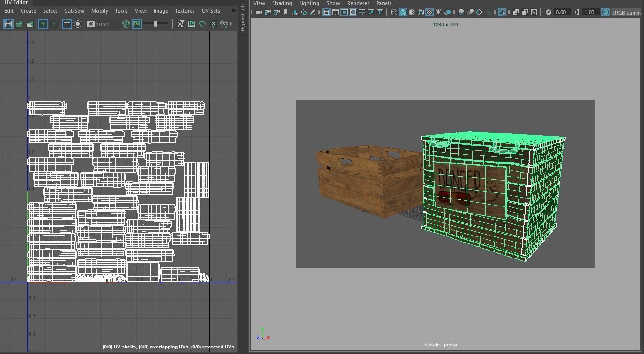Toggle wireframe on shaded icon
Viewport: 644px width, 354px height.
click(x=421, y=12)
